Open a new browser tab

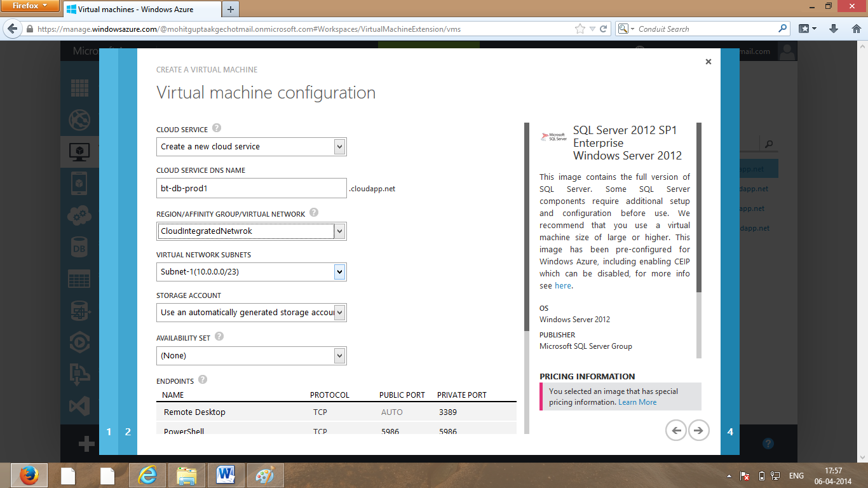(x=230, y=10)
